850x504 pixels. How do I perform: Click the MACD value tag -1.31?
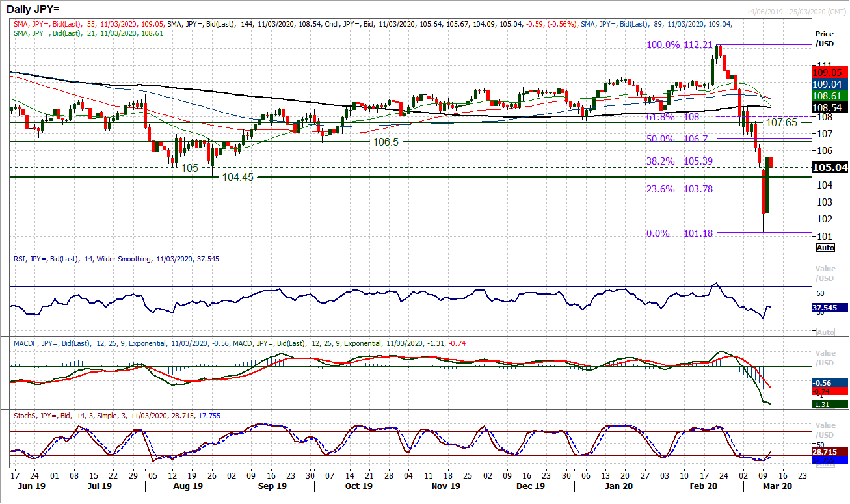pyautogui.click(x=830, y=405)
